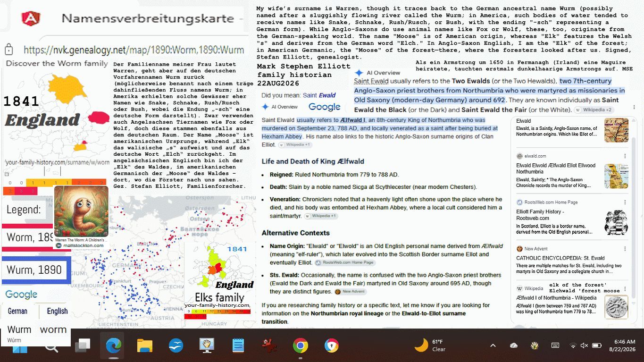Click the "Life and Death of King Ælfwald" heading
This screenshot has width=644, height=362.
(313, 161)
